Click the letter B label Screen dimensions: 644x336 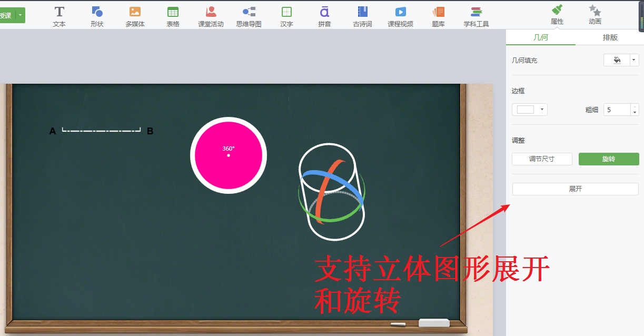[x=150, y=131]
